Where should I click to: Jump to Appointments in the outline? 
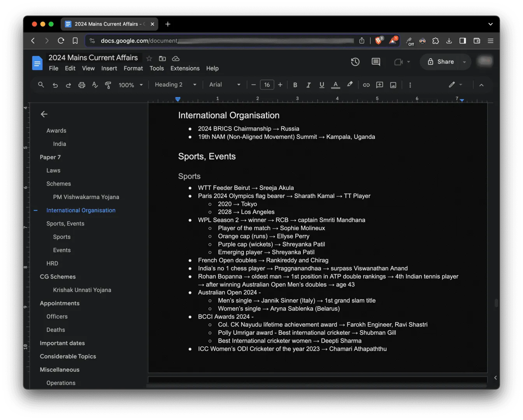pyautogui.click(x=60, y=303)
